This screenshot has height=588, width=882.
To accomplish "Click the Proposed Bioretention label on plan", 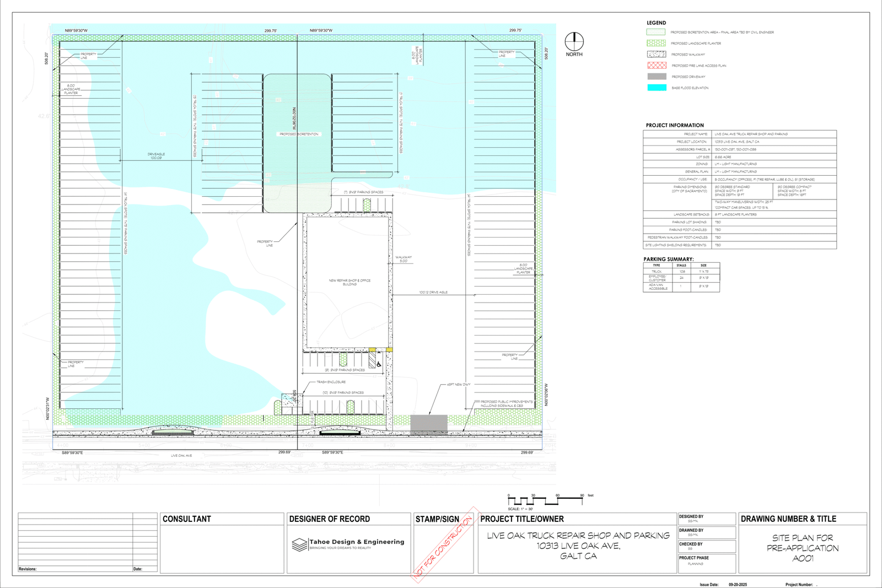I will tap(299, 134).
